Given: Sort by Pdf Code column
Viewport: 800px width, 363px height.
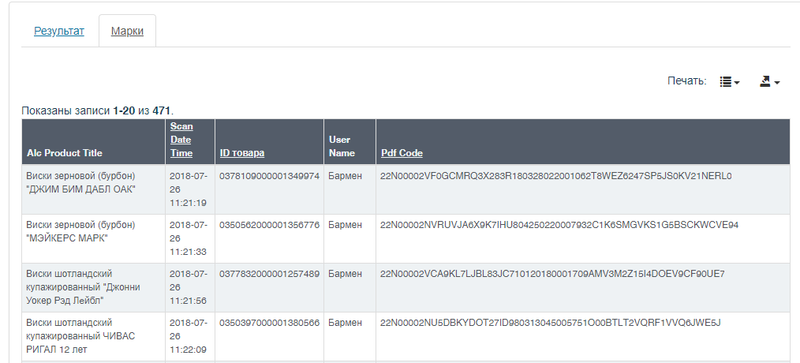Looking at the screenshot, I should pos(402,153).
